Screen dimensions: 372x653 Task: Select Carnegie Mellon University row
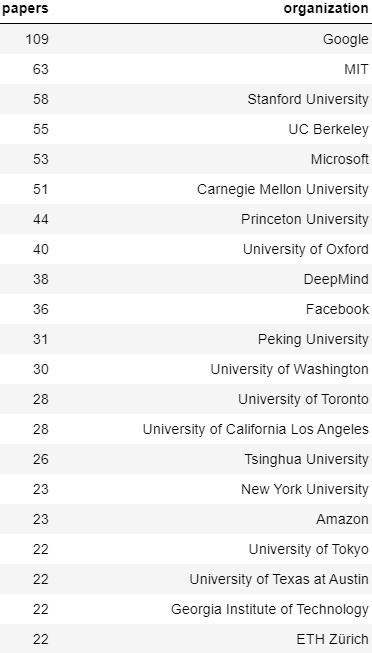[x=186, y=189]
